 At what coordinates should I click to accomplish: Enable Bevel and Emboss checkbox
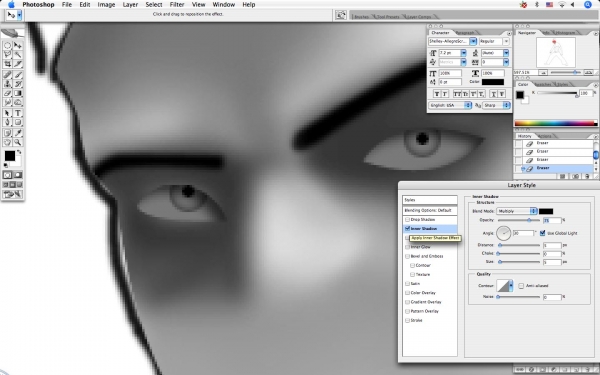408,256
